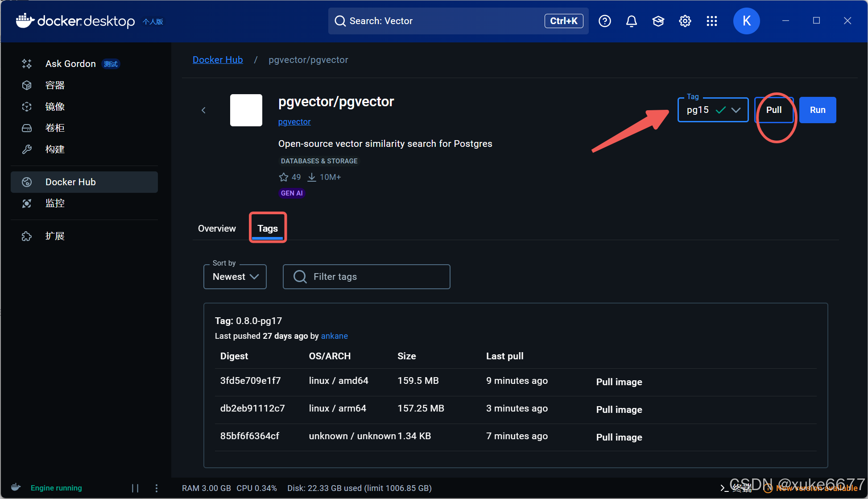Click the Tag: 0.8.0-pg17 heading
The height and width of the screenshot is (499, 868).
tap(248, 321)
